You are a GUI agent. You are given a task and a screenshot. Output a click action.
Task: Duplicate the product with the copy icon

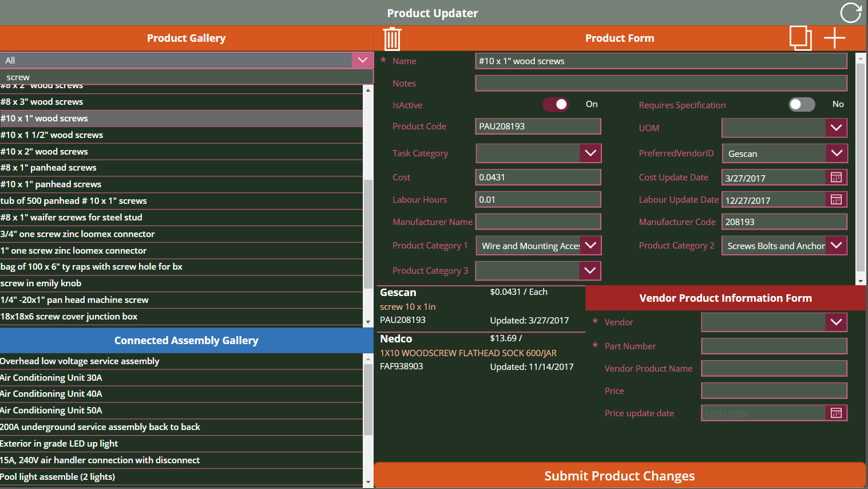[x=800, y=38]
